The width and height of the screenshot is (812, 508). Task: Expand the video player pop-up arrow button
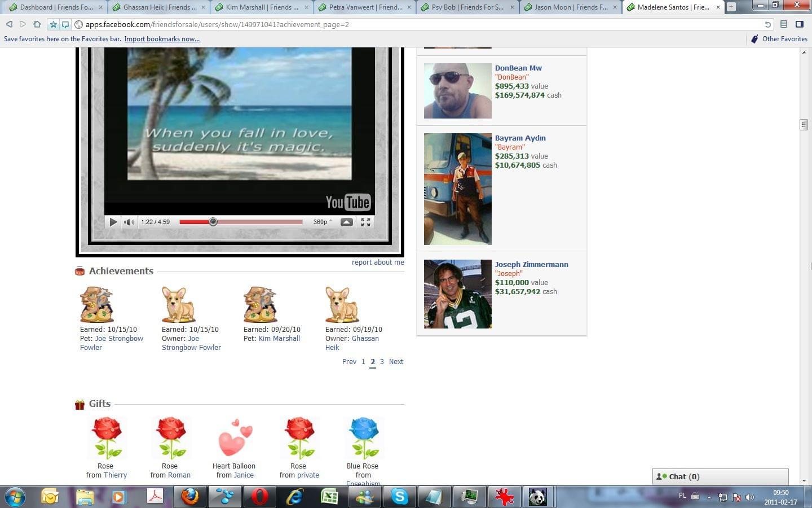(347, 222)
